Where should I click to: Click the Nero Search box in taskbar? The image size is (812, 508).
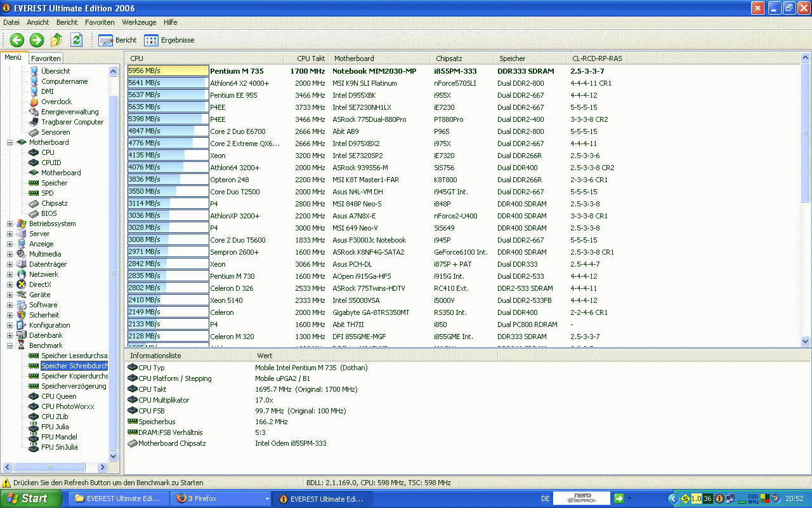582,498
